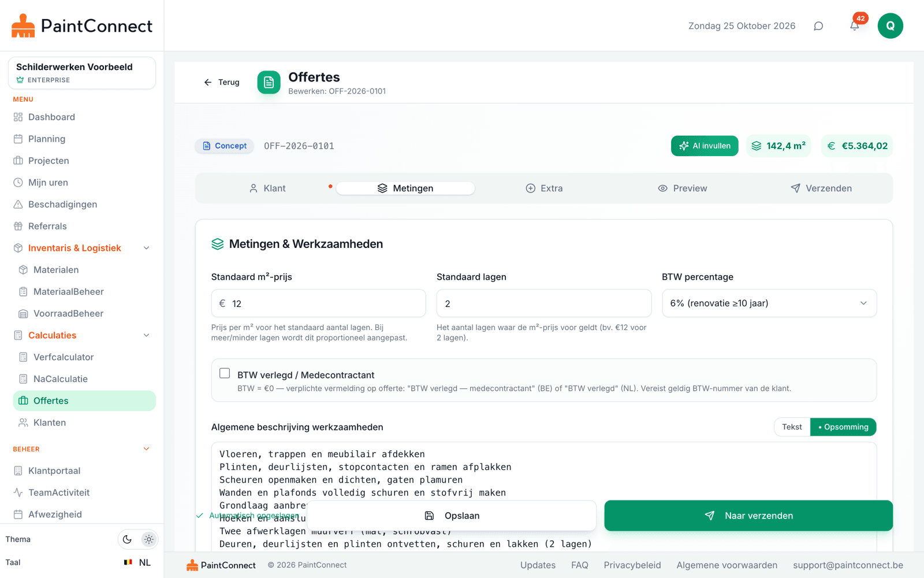This screenshot has width=924, height=578.
Task: Open the chat messages icon
Action: click(x=818, y=26)
